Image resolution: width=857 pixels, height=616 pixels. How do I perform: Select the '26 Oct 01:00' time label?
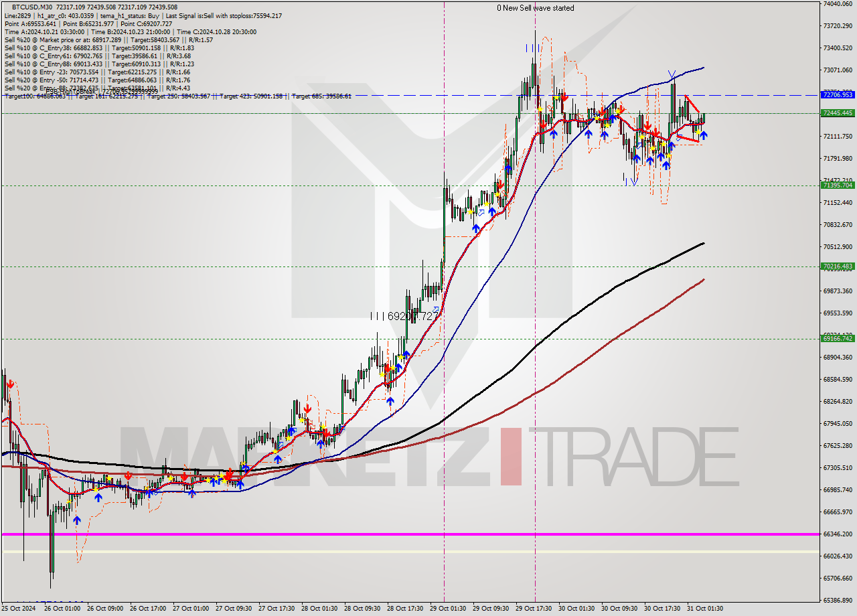coord(62,609)
